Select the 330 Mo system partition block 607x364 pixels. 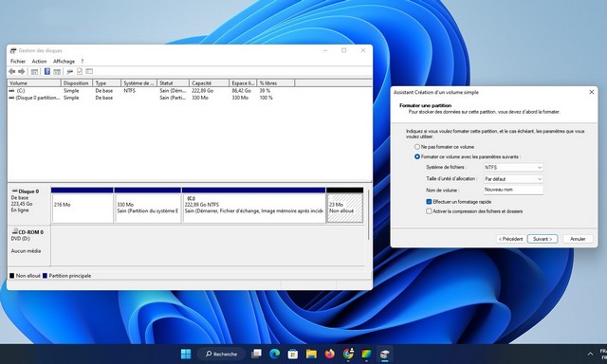(148, 206)
